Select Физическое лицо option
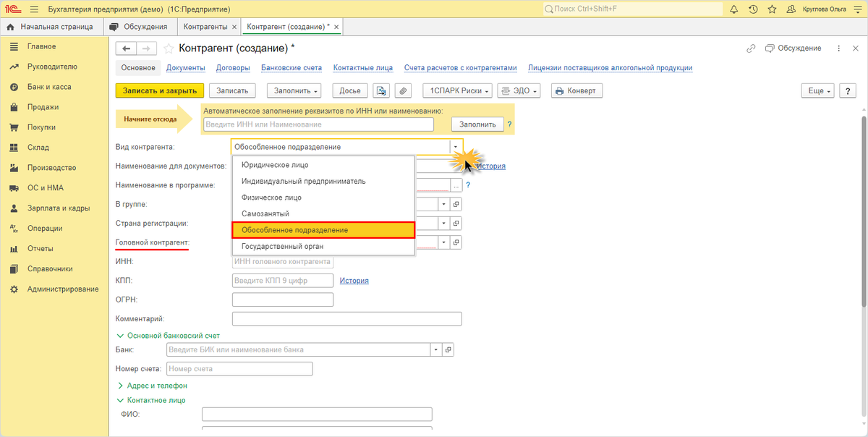 [323, 198]
